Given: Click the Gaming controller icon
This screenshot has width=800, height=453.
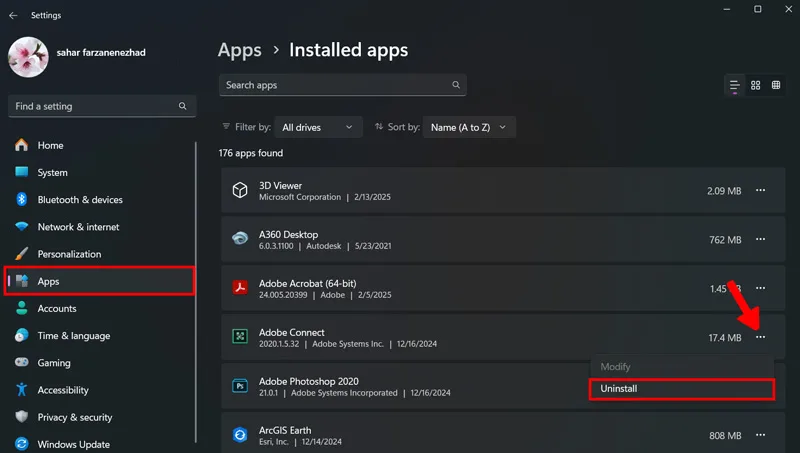Looking at the screenshot, I should pyautogui.click(x=21, y=362).
